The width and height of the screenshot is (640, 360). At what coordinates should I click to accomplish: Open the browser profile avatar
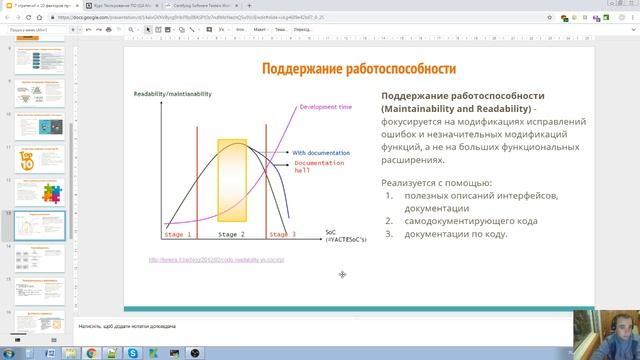point(622,18)
